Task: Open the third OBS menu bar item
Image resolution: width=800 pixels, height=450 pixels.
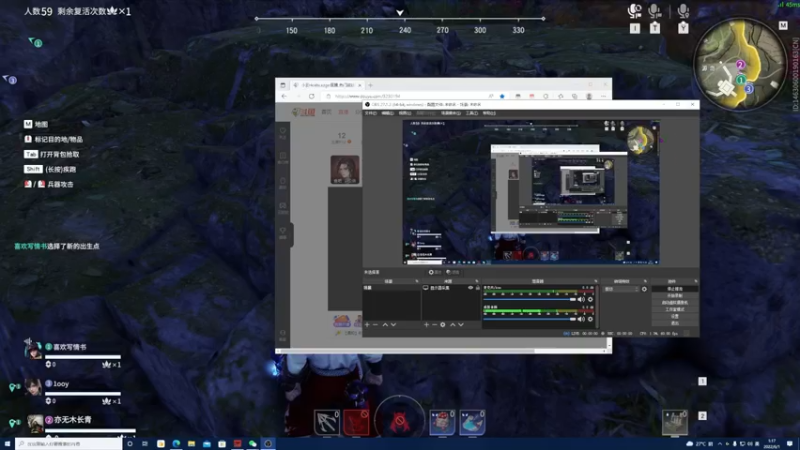Action: [405, 113]
